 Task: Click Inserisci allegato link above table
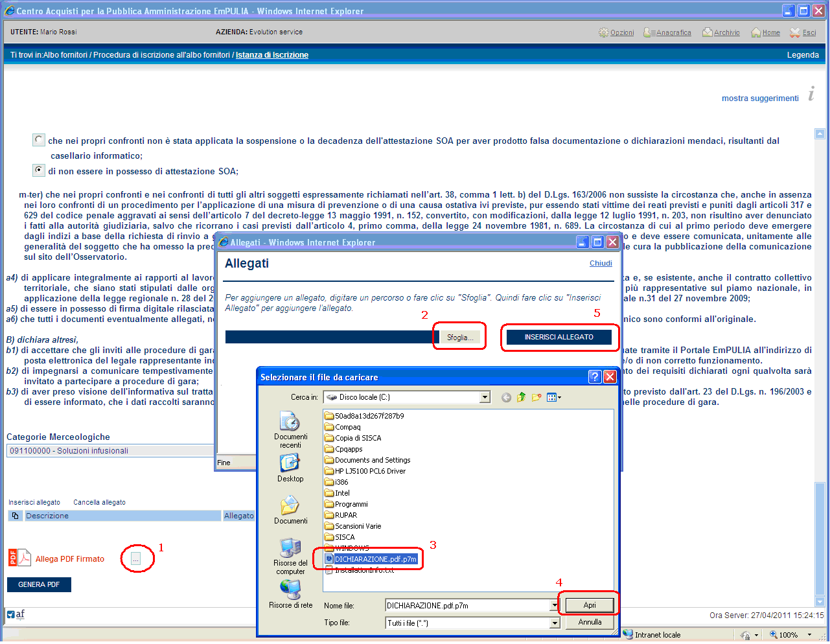pyautogui.click(x=34, y=502)
